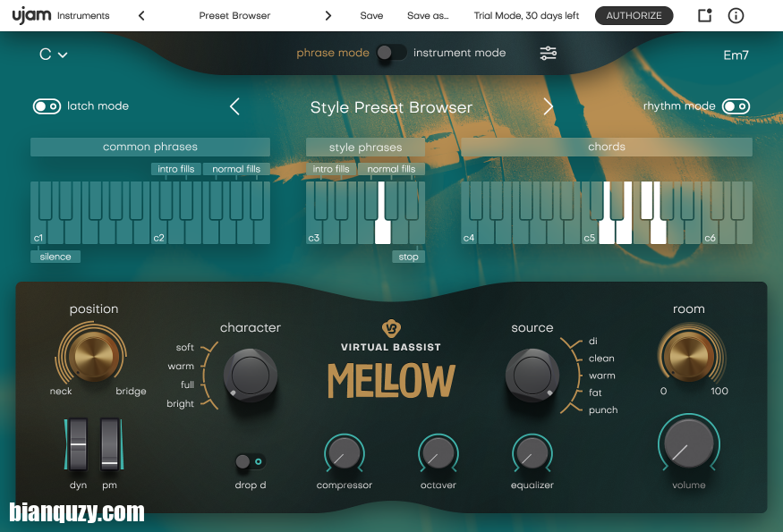783x532 pixels.
Task: Toggle phrase mode / instrument mode switch
Action: click(x=392, y=53)
